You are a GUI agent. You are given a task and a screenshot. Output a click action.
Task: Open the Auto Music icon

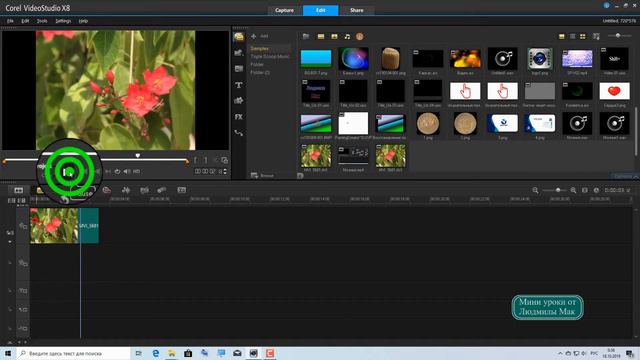point(144,190)
